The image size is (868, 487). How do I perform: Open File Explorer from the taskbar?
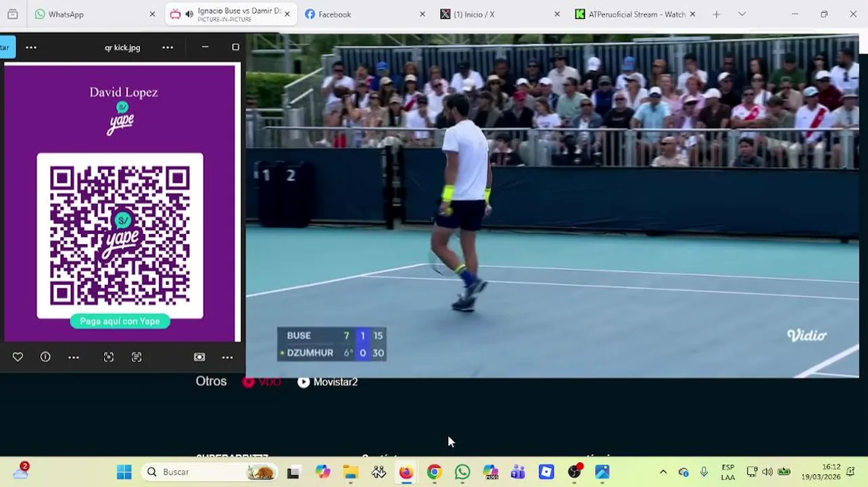[350, 472]
